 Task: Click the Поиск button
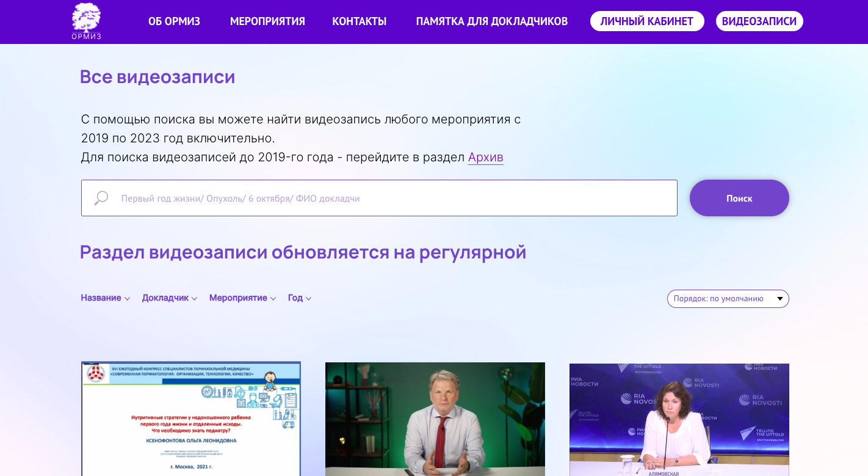(739, 198)
